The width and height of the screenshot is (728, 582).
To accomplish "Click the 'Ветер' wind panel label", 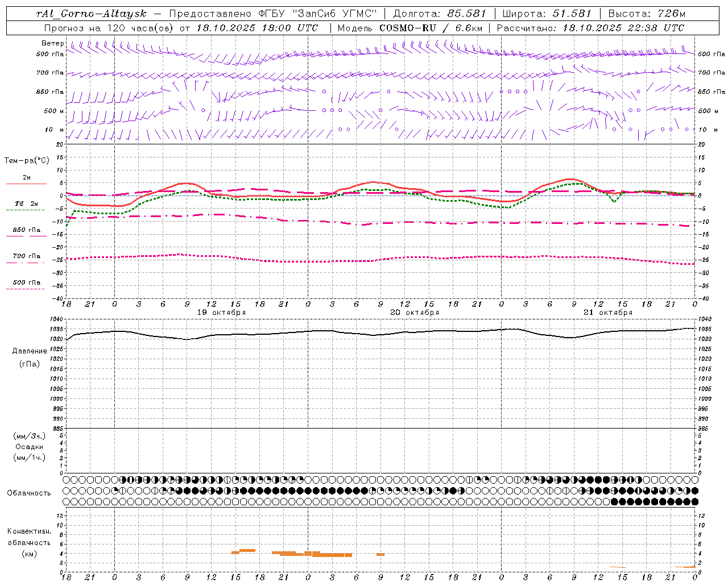I will click(x=52, y=43).
